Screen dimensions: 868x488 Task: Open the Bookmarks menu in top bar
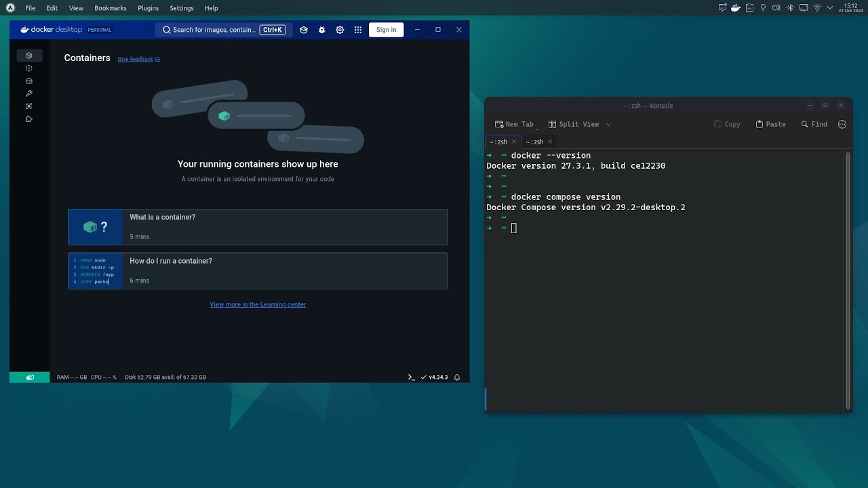[x=111, y=8]
